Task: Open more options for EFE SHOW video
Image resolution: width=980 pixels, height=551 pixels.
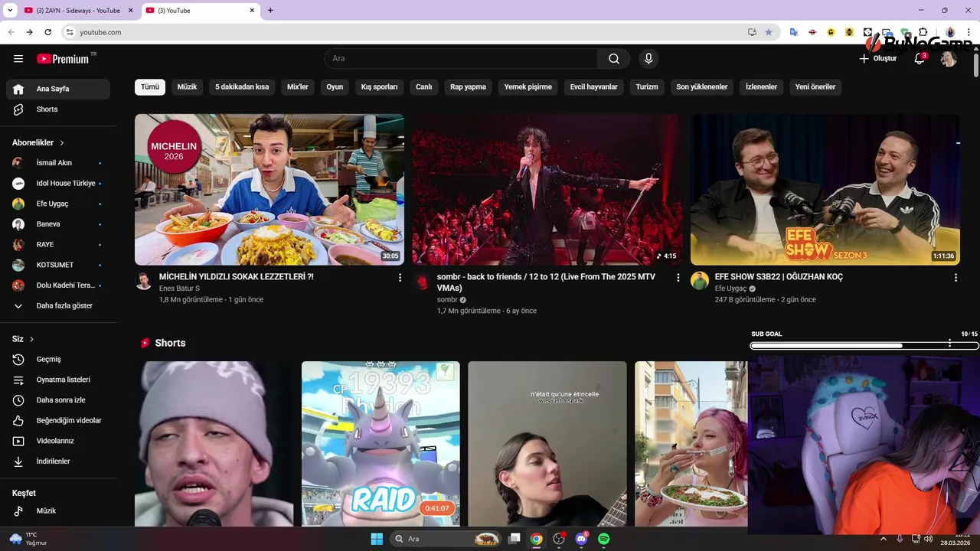Action: click(x=955, y=278)
